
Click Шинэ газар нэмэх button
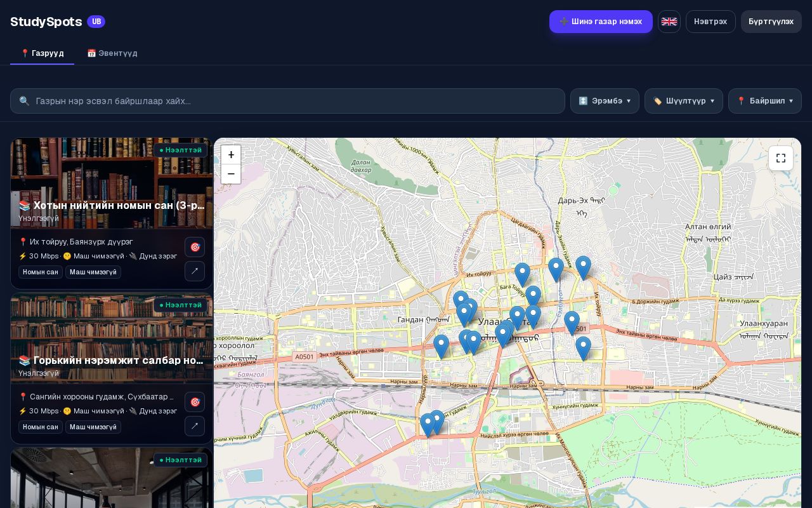tap(601, 22)
